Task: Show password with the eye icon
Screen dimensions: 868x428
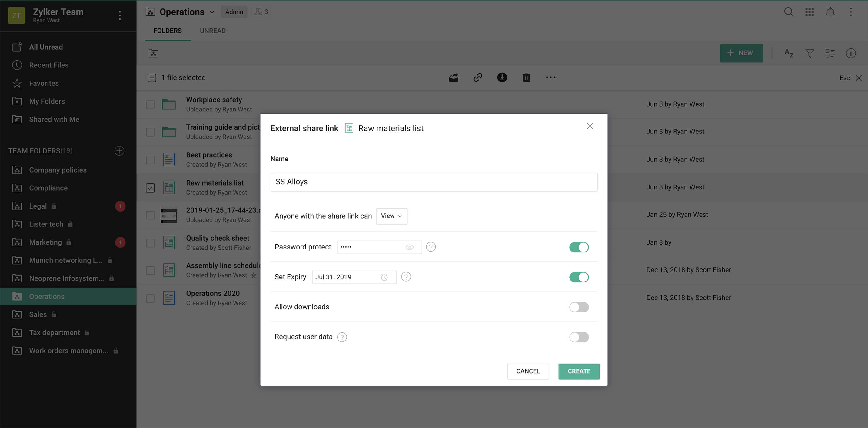Action: point(409,247)
